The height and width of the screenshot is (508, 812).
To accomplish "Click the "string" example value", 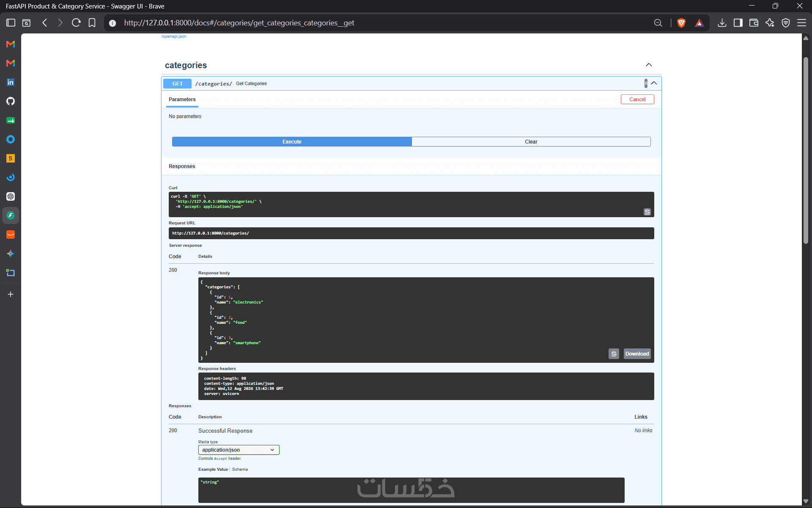I will 210,482.
